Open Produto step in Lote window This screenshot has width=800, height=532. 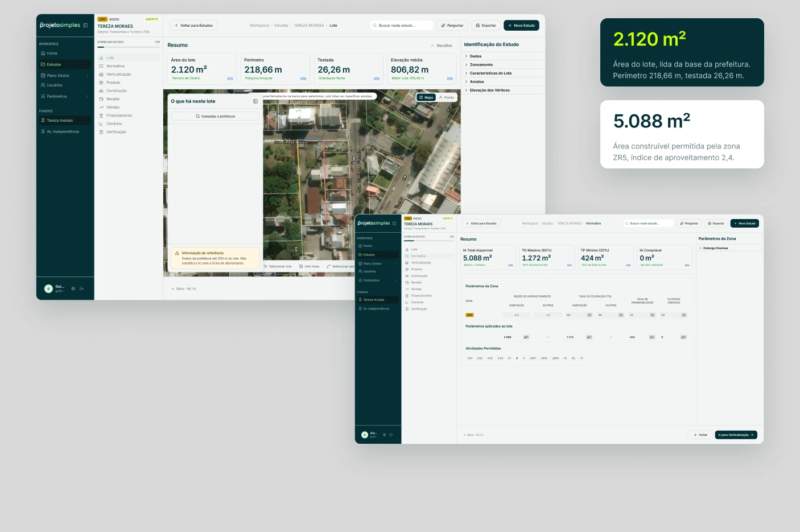[x=128, y=83]
